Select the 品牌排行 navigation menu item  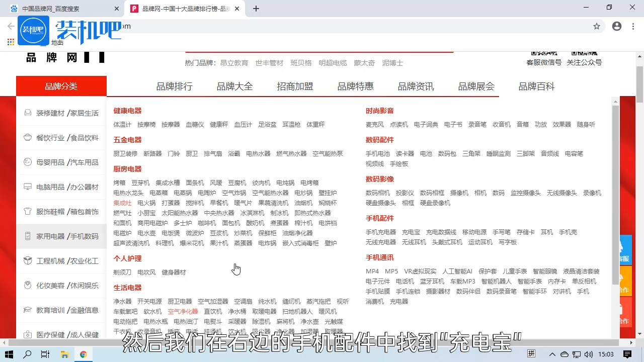coord(174,86)
